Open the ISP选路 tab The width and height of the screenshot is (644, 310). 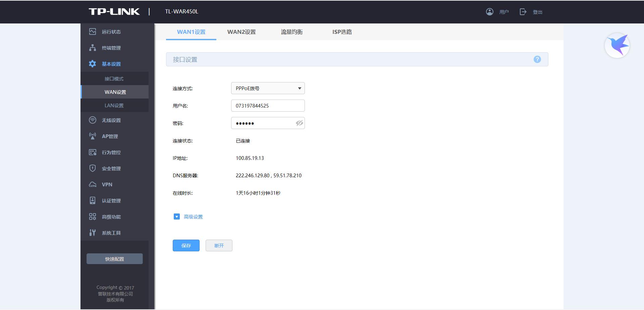341,32
